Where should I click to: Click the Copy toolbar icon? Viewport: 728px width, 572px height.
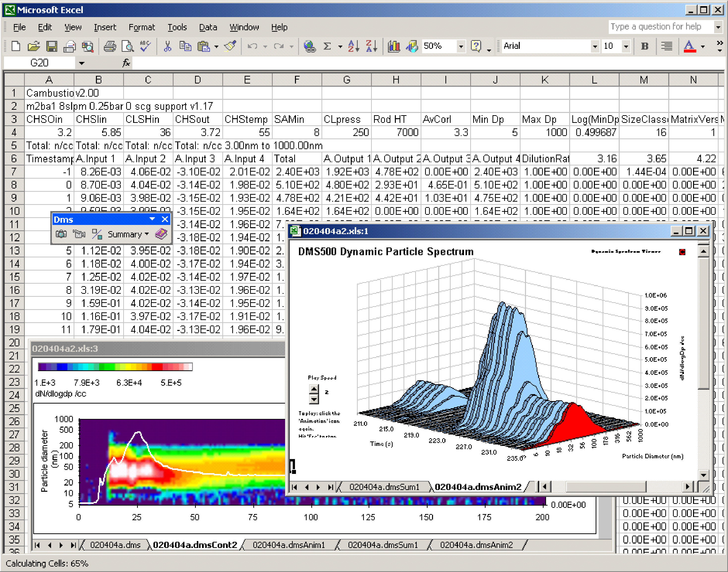[x=185, y=46]
